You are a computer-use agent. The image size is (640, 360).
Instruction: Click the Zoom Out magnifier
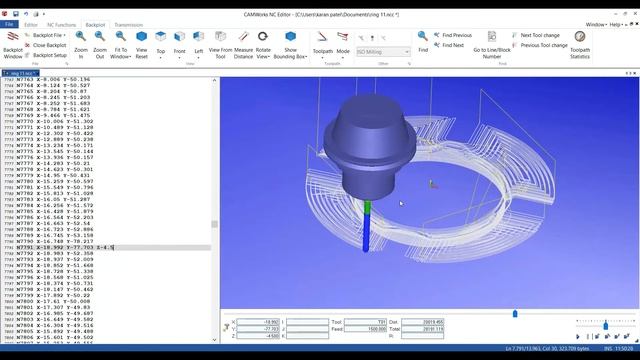[100, 45]
